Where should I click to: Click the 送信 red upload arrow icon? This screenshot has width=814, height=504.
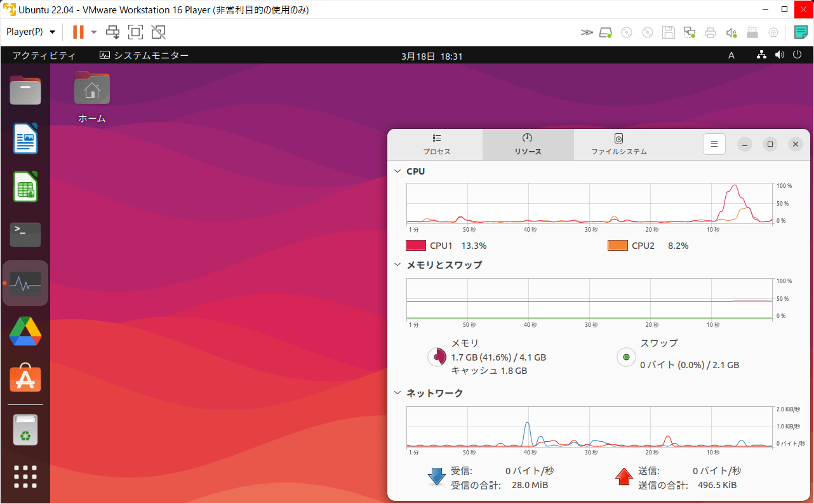(625, 477)
